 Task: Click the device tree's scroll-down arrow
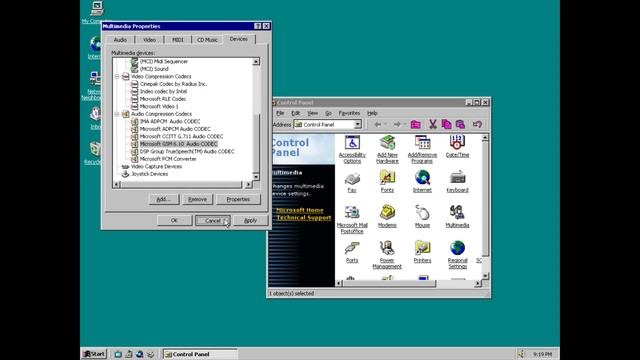coord(256,177)
